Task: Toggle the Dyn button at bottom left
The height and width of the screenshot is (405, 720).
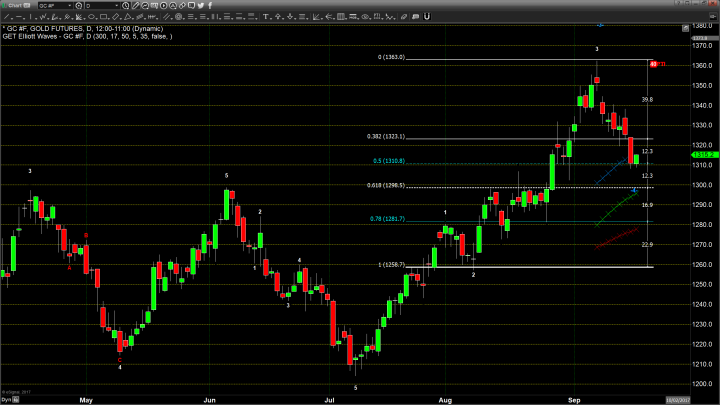Action: click(x=5, y=398)
